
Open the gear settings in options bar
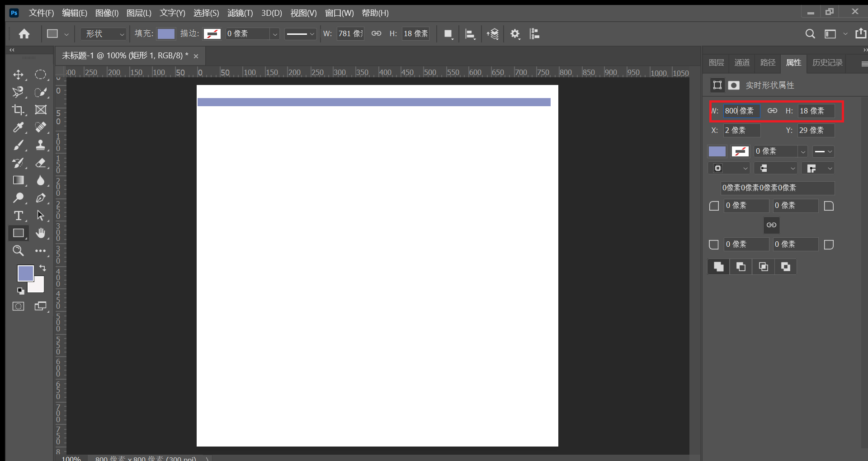(515, 34)
